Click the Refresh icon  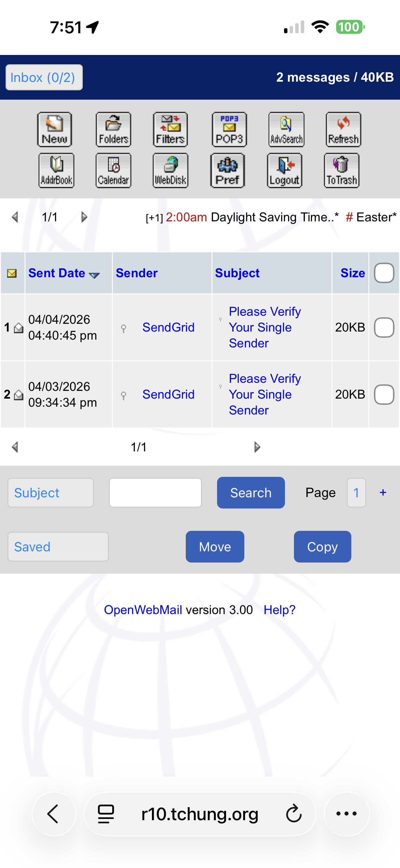[x=343, y=130]
